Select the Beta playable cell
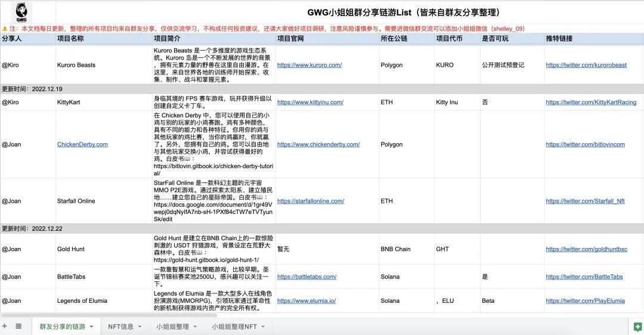Screen dimensions: 644x335 [512, 301]
